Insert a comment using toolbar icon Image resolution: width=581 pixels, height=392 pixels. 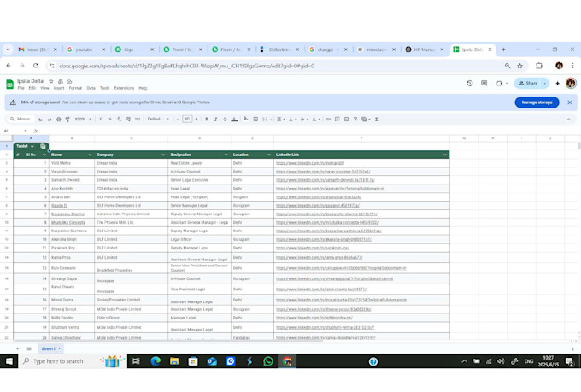pos(337,120)
